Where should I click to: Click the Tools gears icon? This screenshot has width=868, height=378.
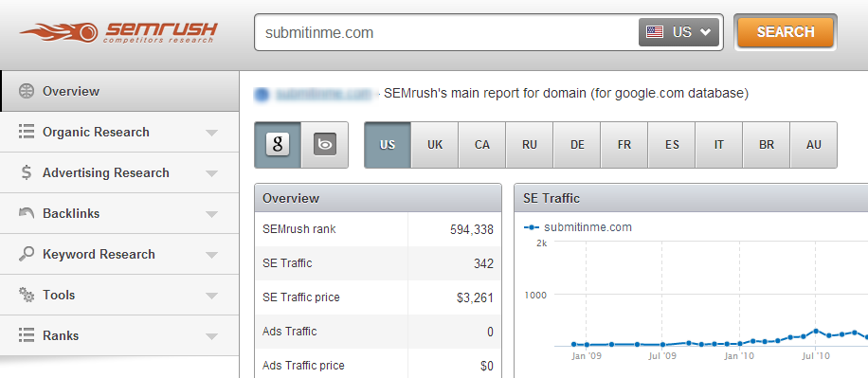(x=26, y=295)
